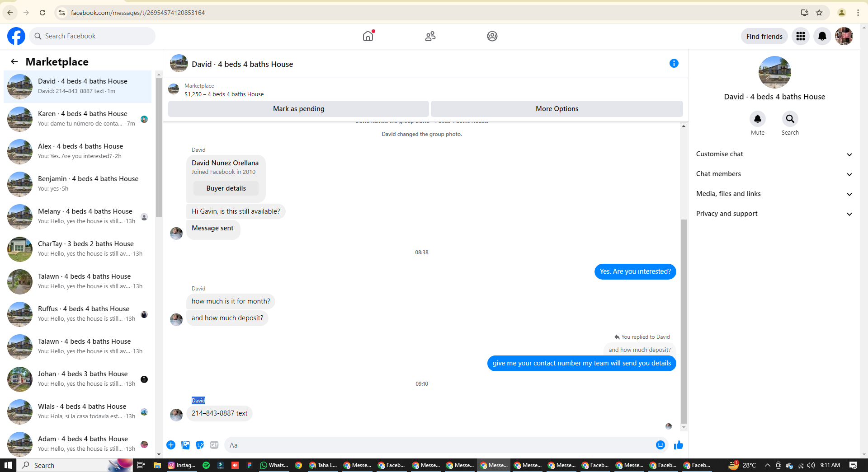Screen dimensions: 868x472
Task: Open Melany's 4 beds 4 baths conversation
Action: [x=78, y=216]
